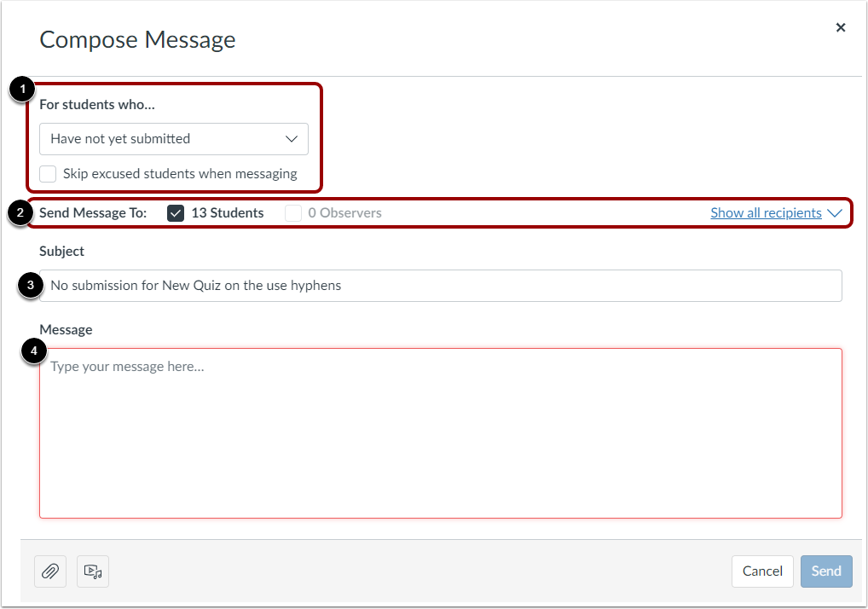Click the Message label

coord(66,329)
